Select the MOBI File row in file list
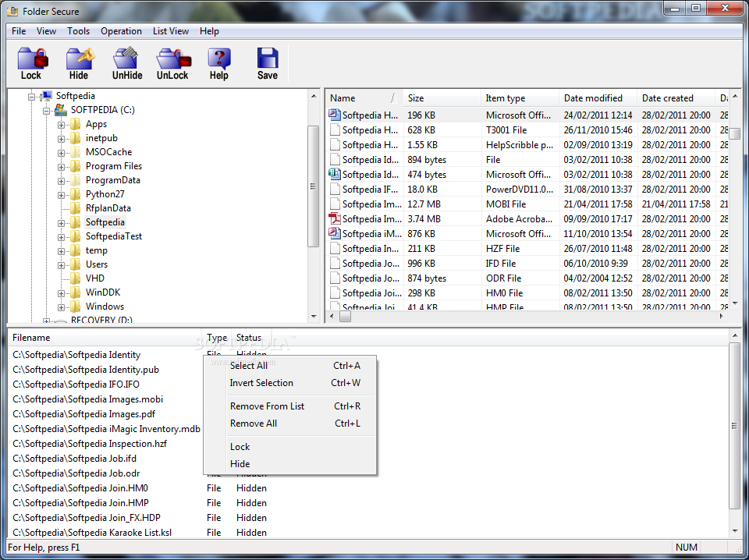The height and width of the screenshot is (560, 749). (528, 204)
